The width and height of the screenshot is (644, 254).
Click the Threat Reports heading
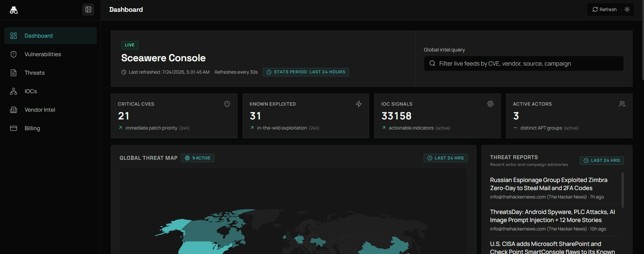pyautogui.click(x=514, y=157)
